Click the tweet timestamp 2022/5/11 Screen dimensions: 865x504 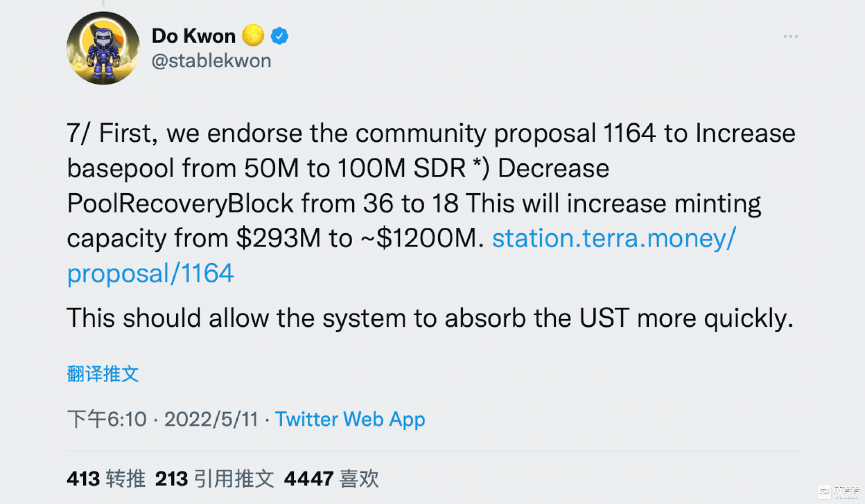[x=211, y=419]
